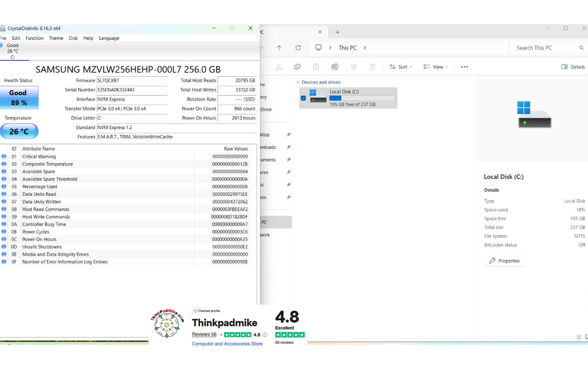588x369 pixels.
Task: Uncheck the Local Disk (C:) checkbox
Action: tap(303, 98)
